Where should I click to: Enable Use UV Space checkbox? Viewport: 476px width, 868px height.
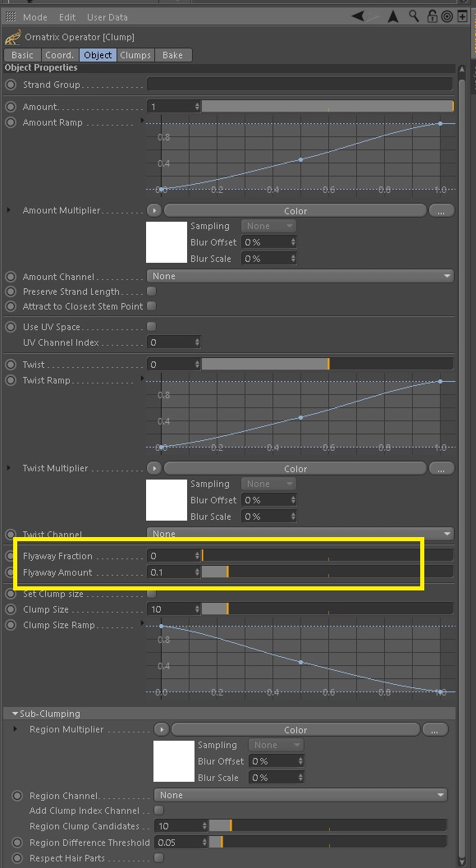[151, 327]
